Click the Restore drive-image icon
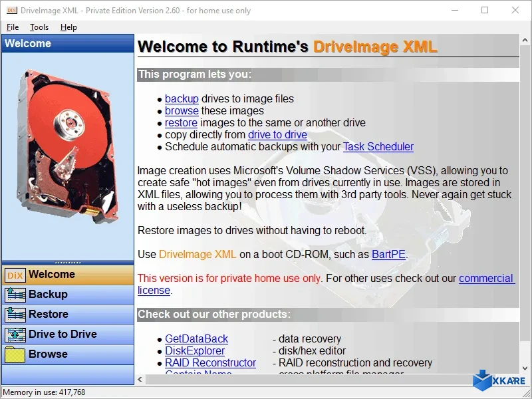 click(x=15, y=314)
